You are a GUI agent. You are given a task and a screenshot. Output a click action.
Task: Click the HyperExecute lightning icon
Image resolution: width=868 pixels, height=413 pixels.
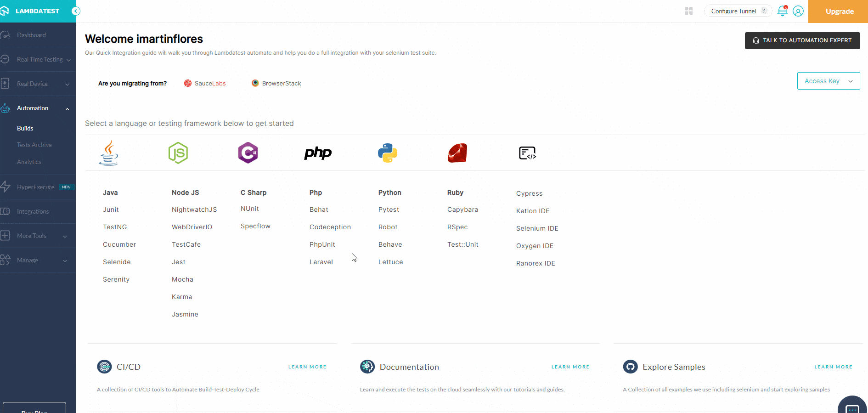(5, 187)
